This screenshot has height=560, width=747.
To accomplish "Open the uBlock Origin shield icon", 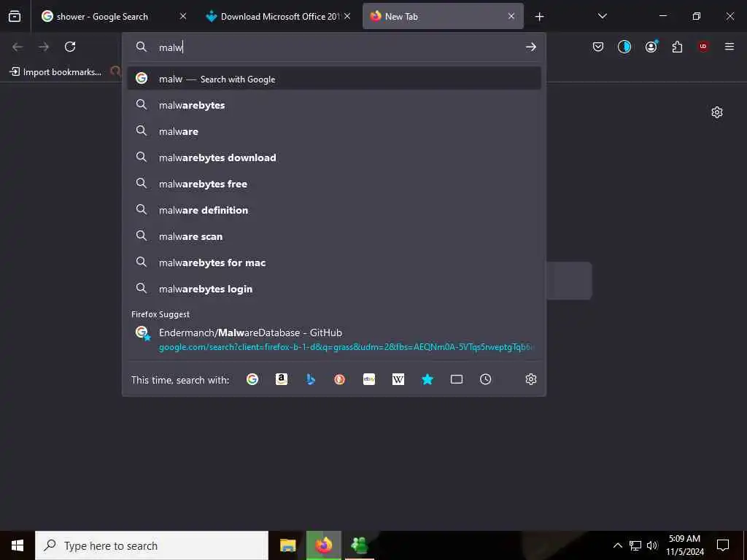I will tap(703, 47).
